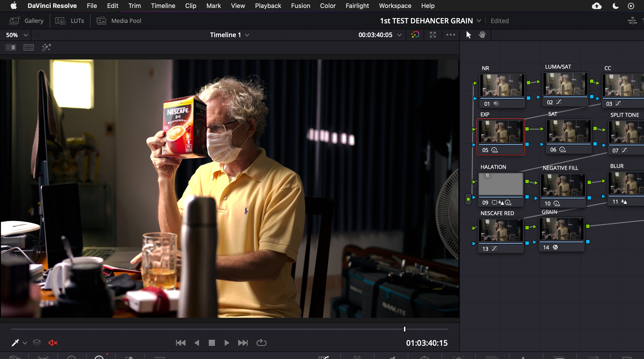Open the Media Pool panel
This screenshot has width=644, height=359.
(119, 21)
